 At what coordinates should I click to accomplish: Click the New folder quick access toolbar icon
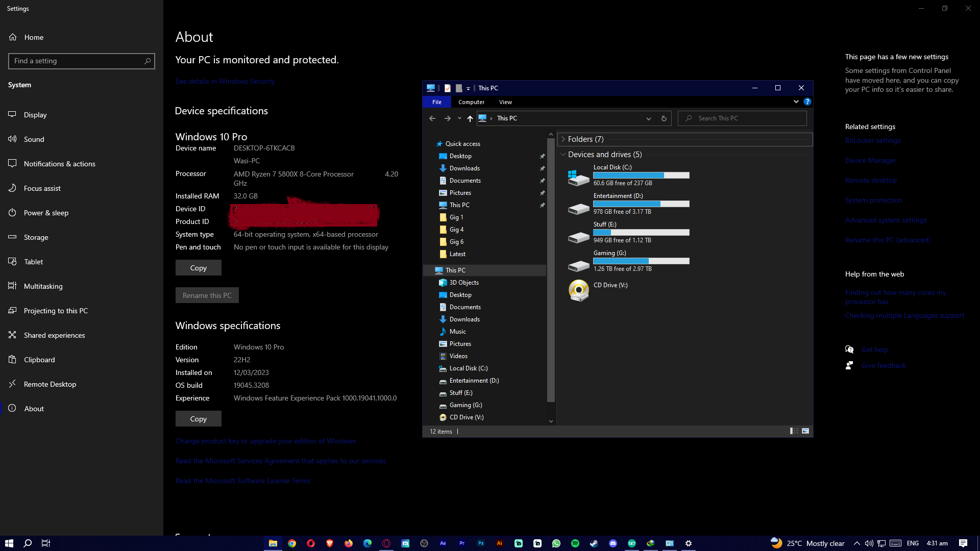coord(459,88)
